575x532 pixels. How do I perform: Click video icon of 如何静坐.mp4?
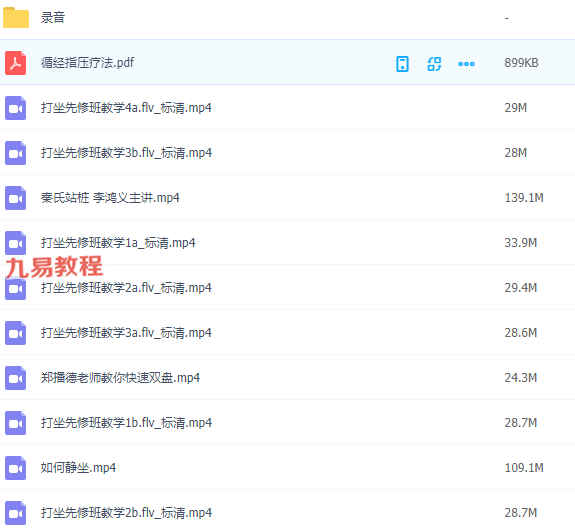pos(15,468)
